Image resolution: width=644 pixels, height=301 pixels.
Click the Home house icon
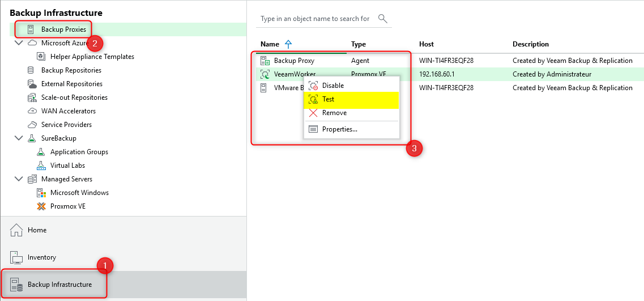pyautogui.click(x=16, y=230)
